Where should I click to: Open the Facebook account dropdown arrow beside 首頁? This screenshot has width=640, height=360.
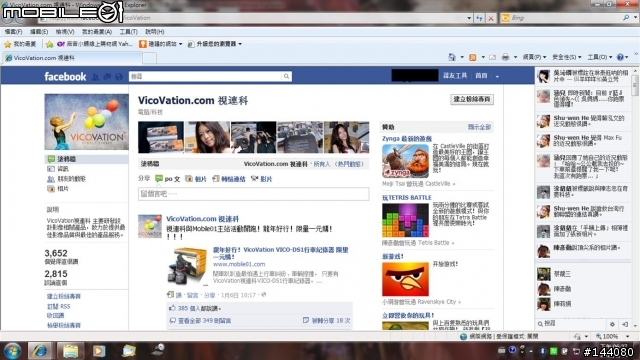pos(497,76)
